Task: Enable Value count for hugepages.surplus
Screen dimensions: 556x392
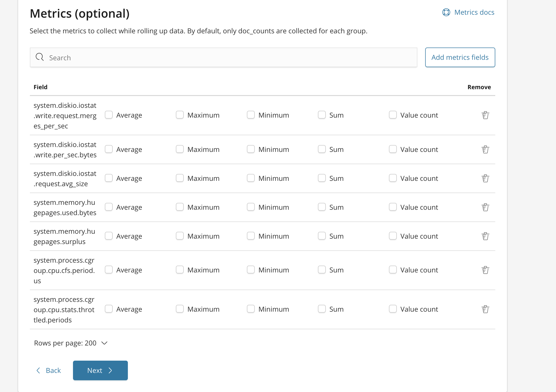Action: click(x=393, y=236)
